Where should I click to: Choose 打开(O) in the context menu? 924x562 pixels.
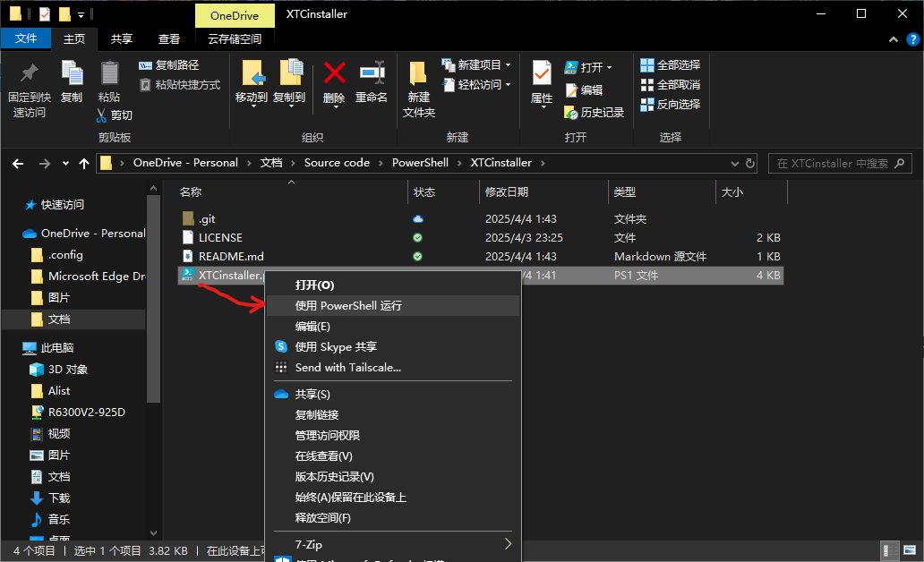click(393, 285)
